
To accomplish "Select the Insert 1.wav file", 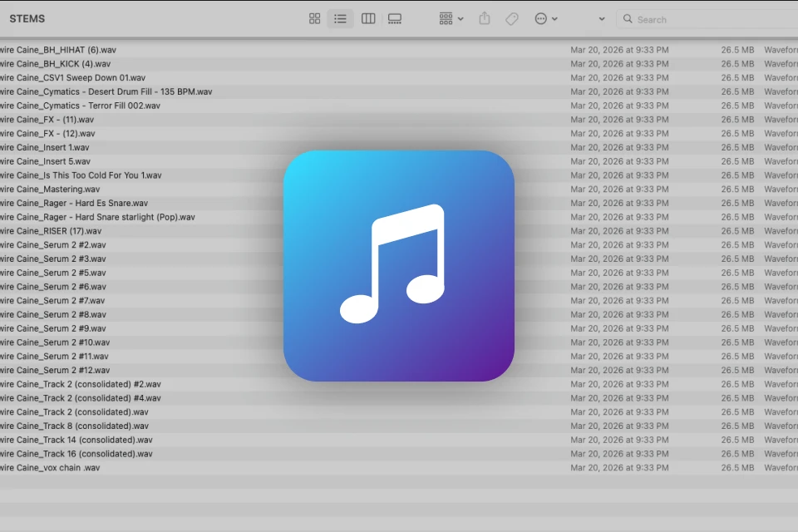I will (45, 147).
